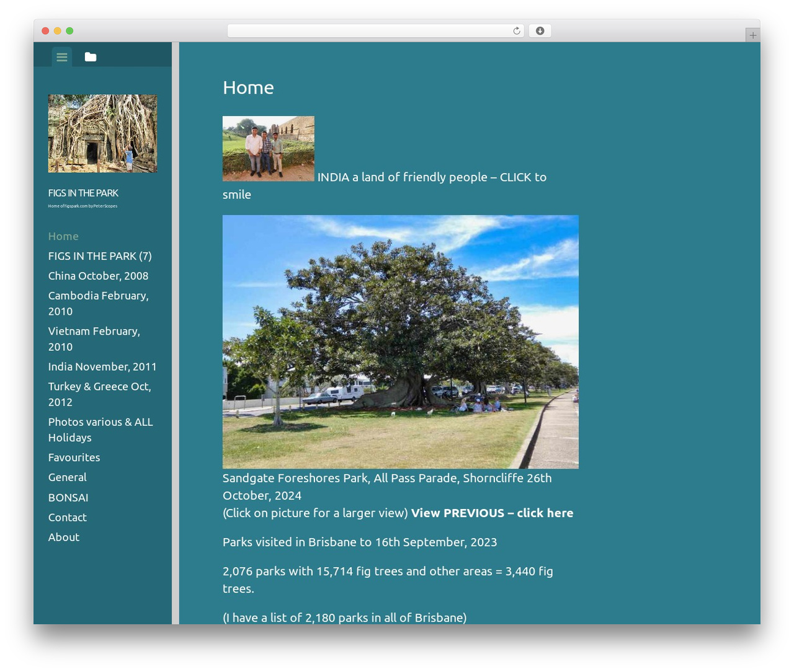Go to Favourites page
This screenshot has width=794, height=672.
coord(74,458)
